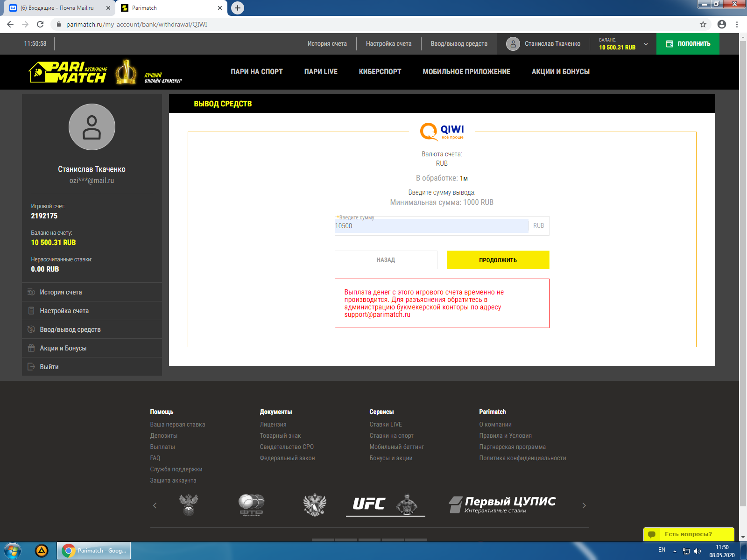The image size is (747, 560).
Task: Click the 'Назад' button
Action: [x=386, y=260]
